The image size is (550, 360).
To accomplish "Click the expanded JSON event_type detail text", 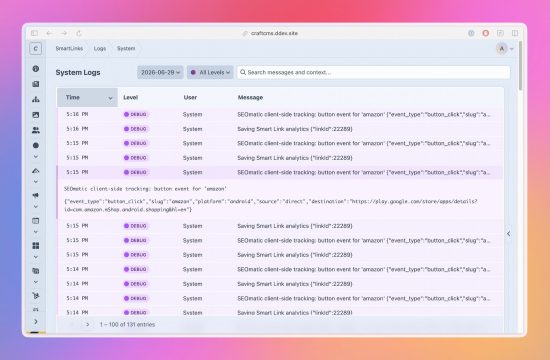I will [270, 205].
